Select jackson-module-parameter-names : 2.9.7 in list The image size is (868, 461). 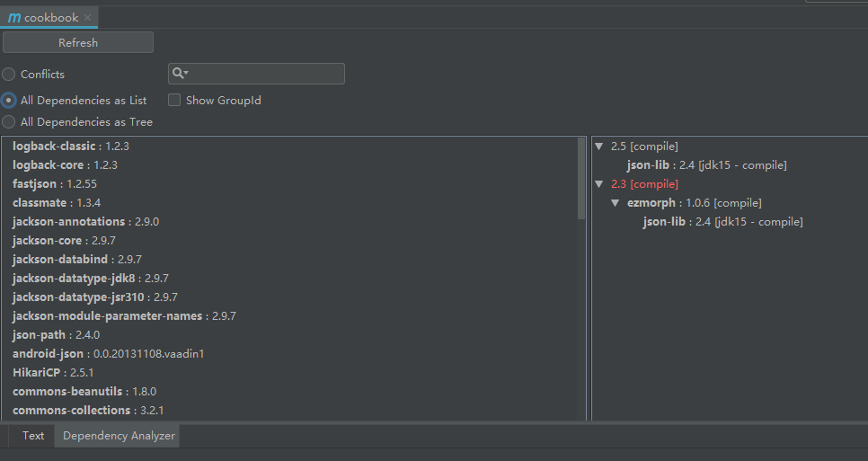tap(125, 315)
